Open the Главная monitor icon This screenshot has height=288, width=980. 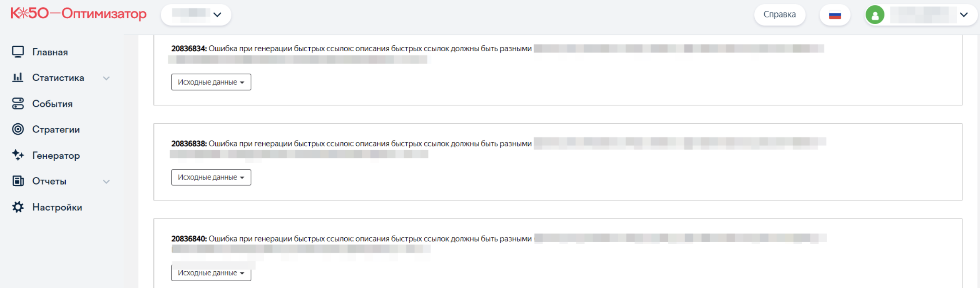18,52
